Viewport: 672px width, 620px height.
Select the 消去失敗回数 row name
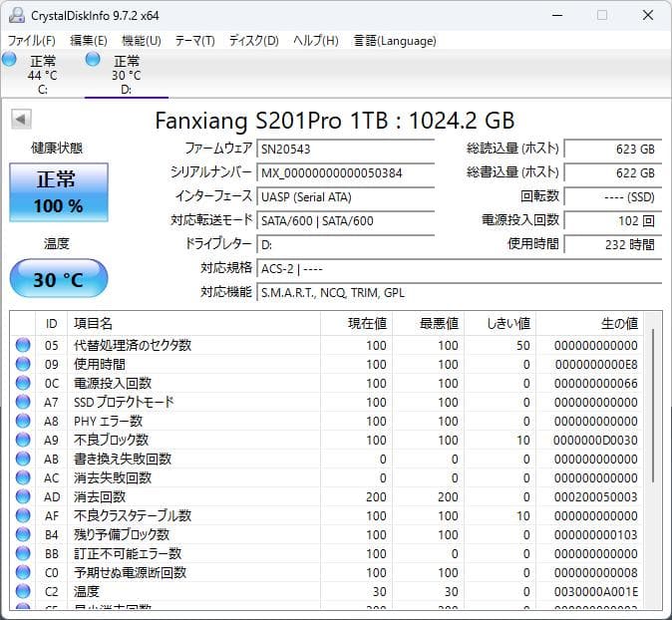pos(113,477)
